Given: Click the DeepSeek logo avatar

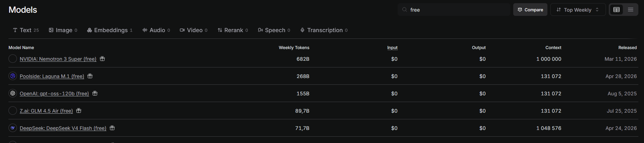Looking at the screenshot, I should [13, 128].
